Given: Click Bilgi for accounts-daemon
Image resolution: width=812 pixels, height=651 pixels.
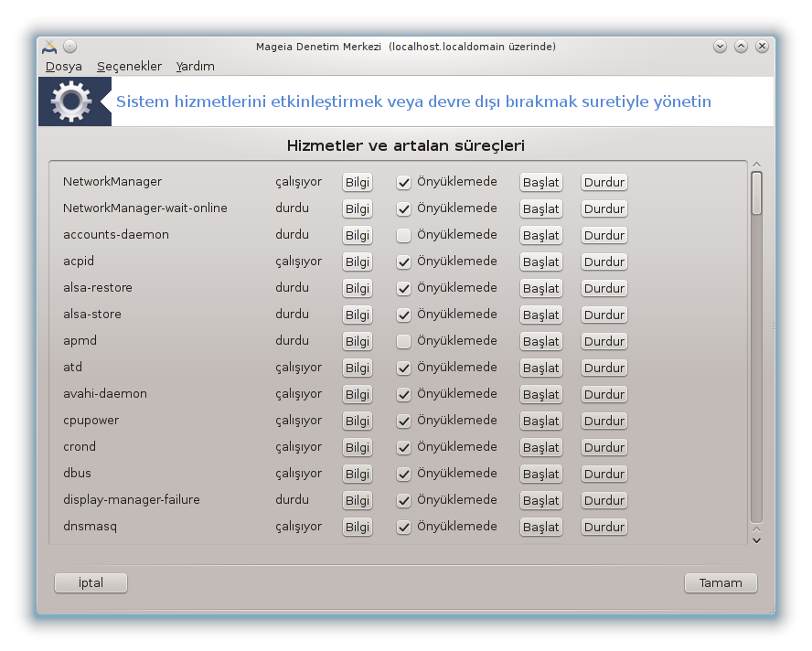Looking at the screenshot, I should (358, 235).
